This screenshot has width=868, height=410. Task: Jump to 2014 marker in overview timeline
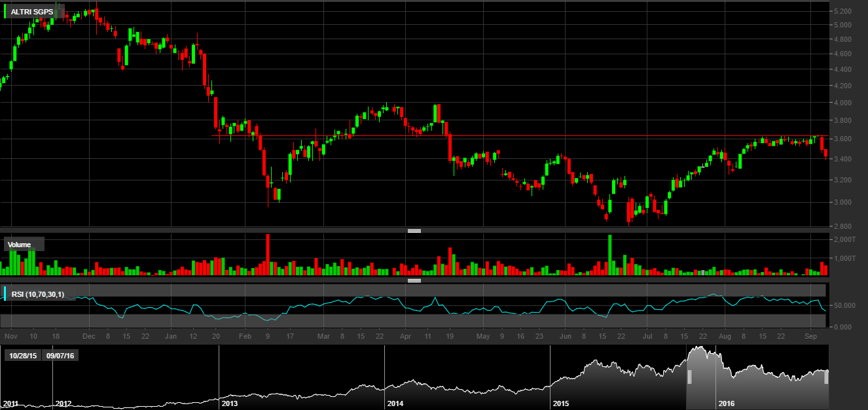(x=395, y=403)
